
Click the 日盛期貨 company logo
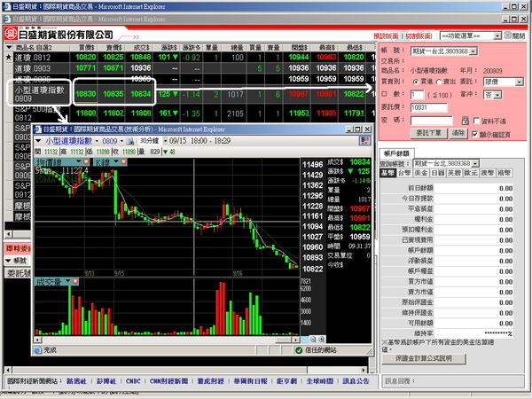click(11, 34)
